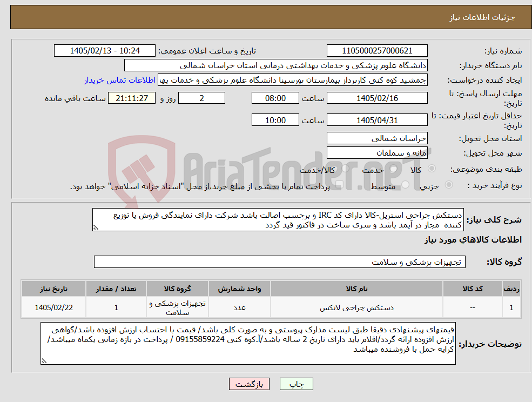Click the heading اطلاعات کالاهای مورد نیاز
This screenshot has height=402, width=532.
(473, 240)
